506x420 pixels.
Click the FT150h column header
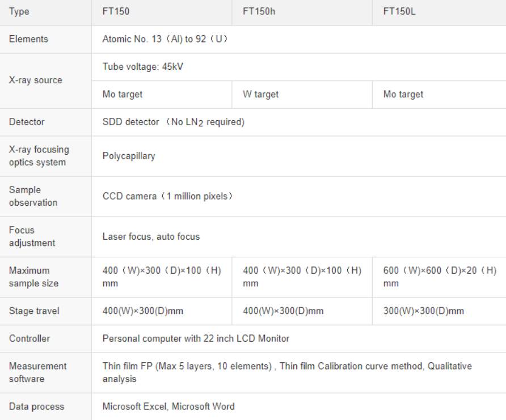click(259, 11)
